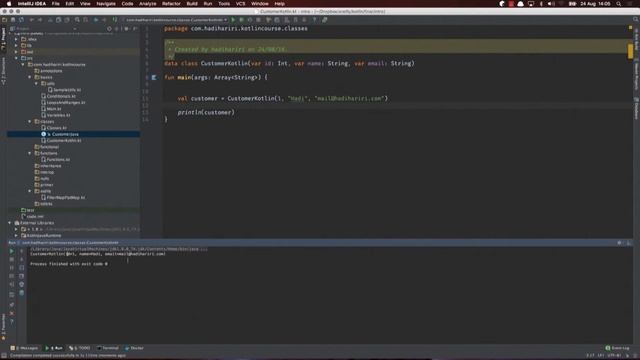Toggle the Structure tool window stripe button
Viewport: 640px width, 360px height.
(x=3, y=71)
